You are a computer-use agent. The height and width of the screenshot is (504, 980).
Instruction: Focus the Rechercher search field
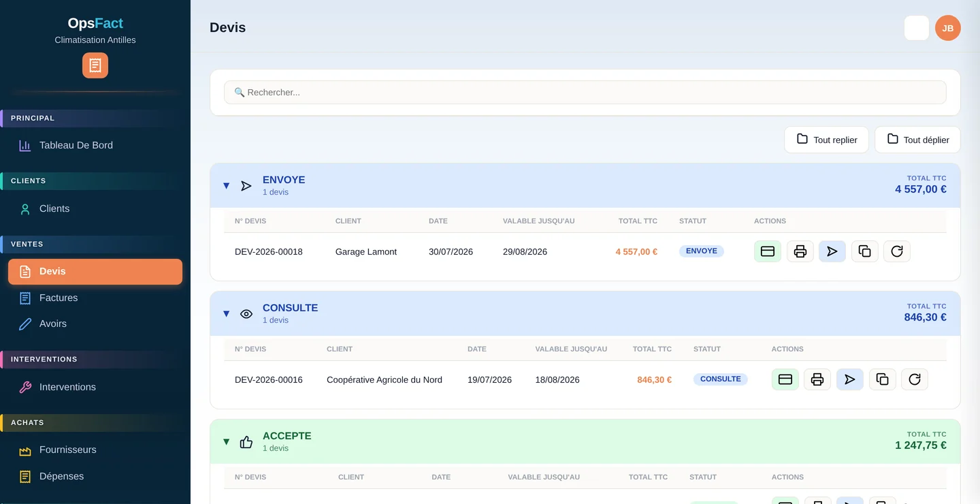585,92
